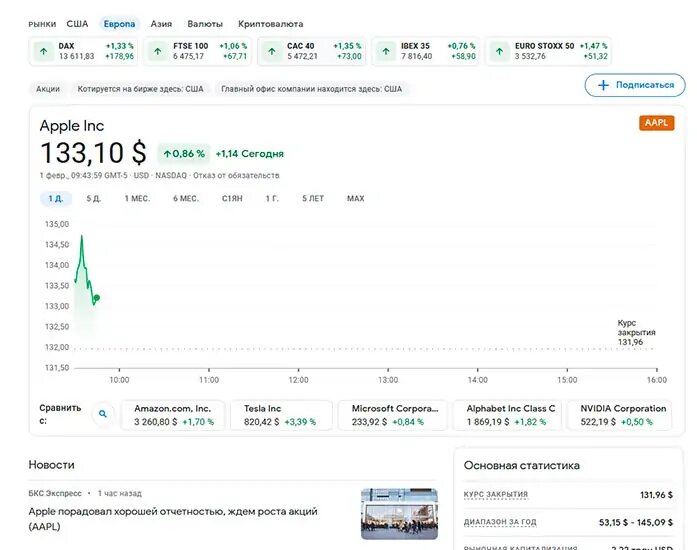Image resolution: width=697 pixels, height=550 pixels.
Task: Click the 0,86 % change badge
Action: point(184,154)
